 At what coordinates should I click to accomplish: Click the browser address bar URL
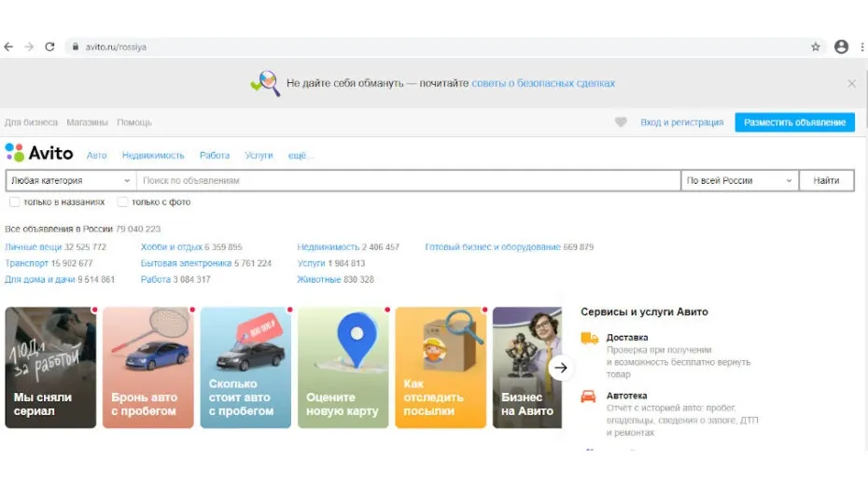tap(116, 47)
